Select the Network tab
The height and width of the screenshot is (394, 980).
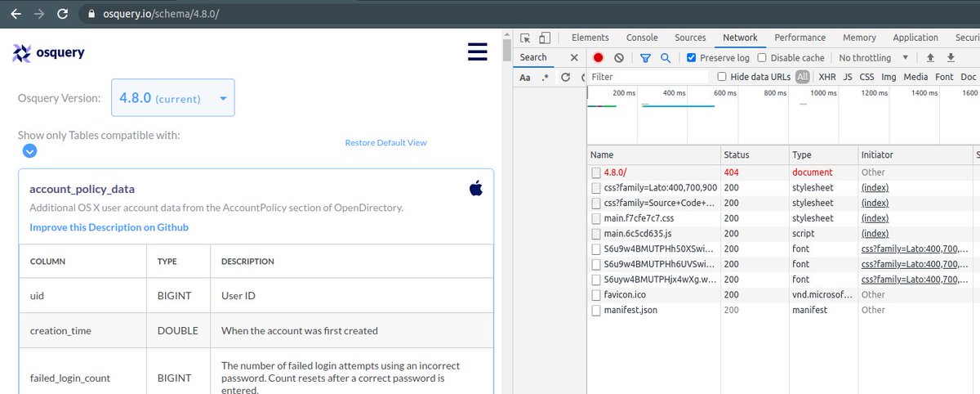pyautogui.click(x=740, y=38)
